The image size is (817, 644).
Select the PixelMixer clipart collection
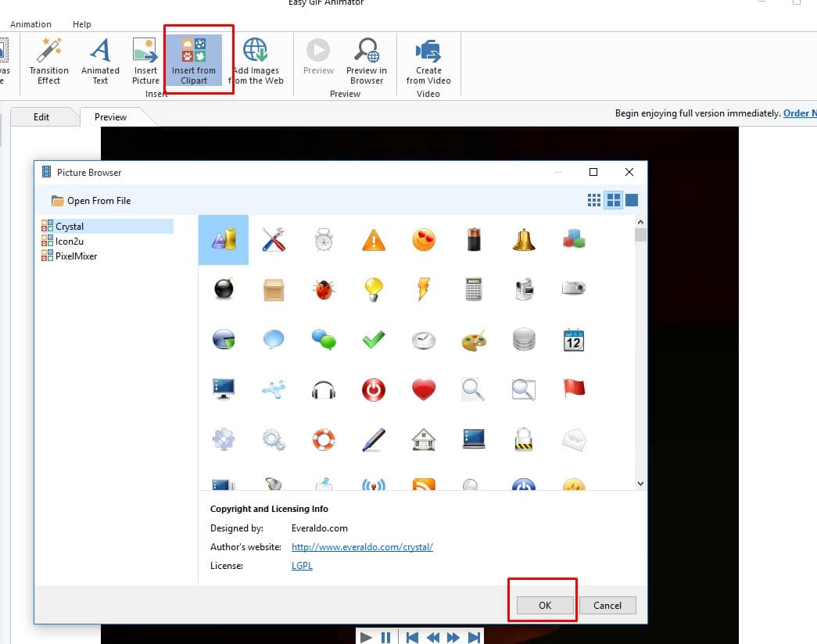(x=76, y=256)
